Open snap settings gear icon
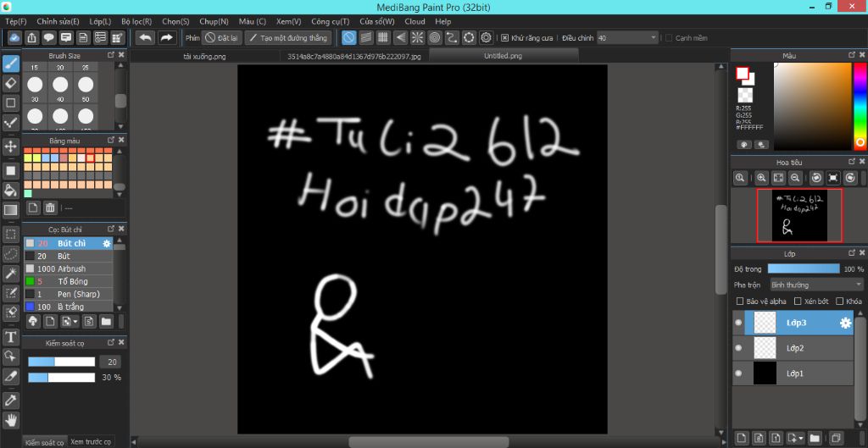868x448 pixels. pos(486,37)
